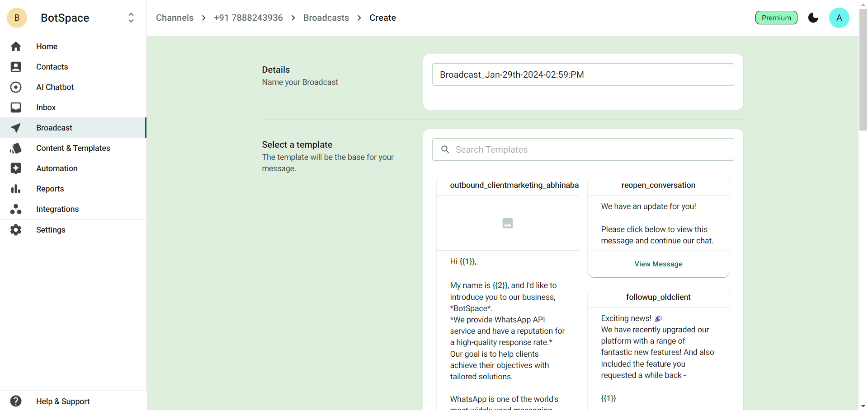This screenshot has height=410, width=868.
Task: Click the Create breadcrumb
Action: pyautogui.click(x=382, y=18)
